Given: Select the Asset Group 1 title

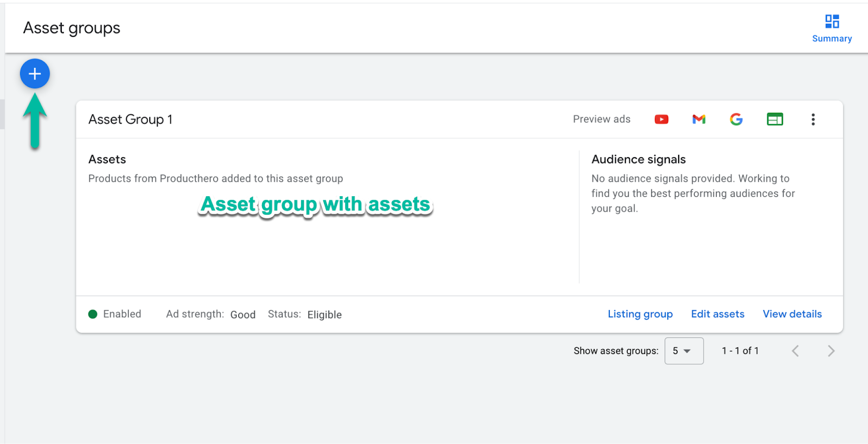Looking at the screenshot, I should (x=130, y=119).
